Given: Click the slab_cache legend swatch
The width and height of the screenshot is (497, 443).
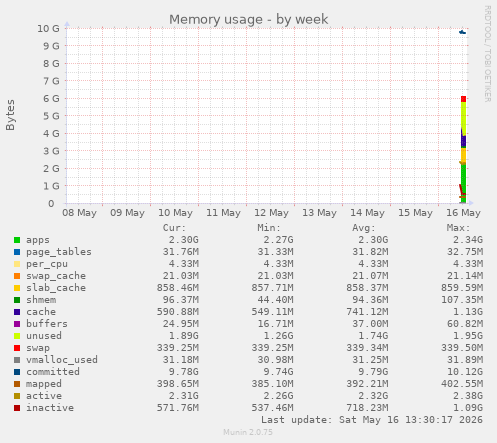Looking at the screenshot, I should click(17, 288).
